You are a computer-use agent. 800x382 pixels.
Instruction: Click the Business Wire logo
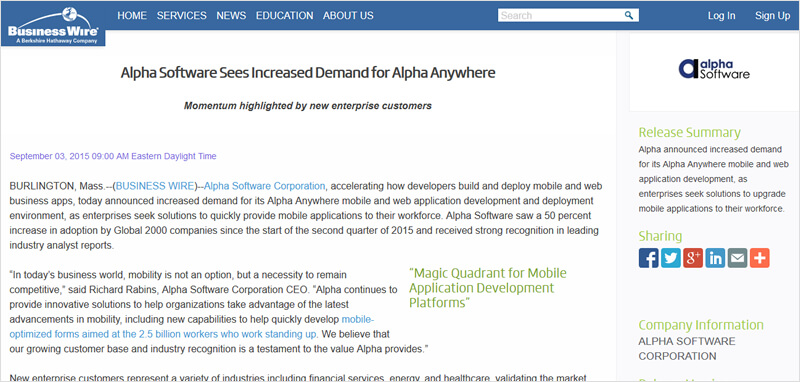tap(53, 24)
